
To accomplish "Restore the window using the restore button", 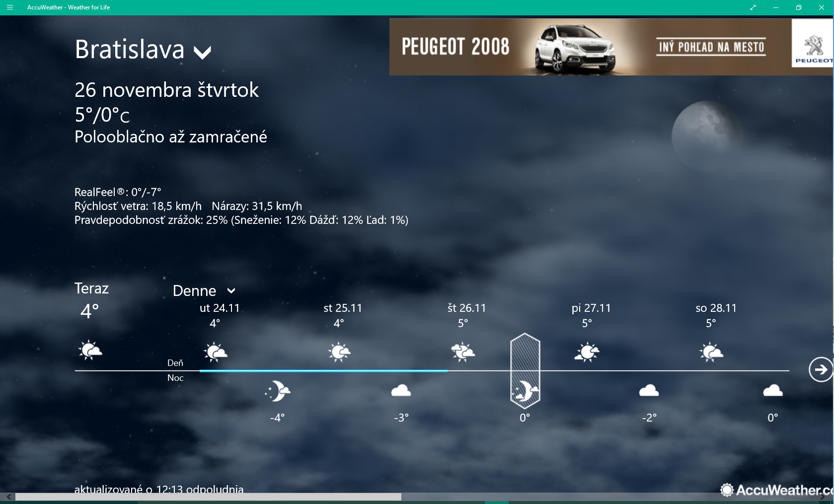I will click(799, 7).
